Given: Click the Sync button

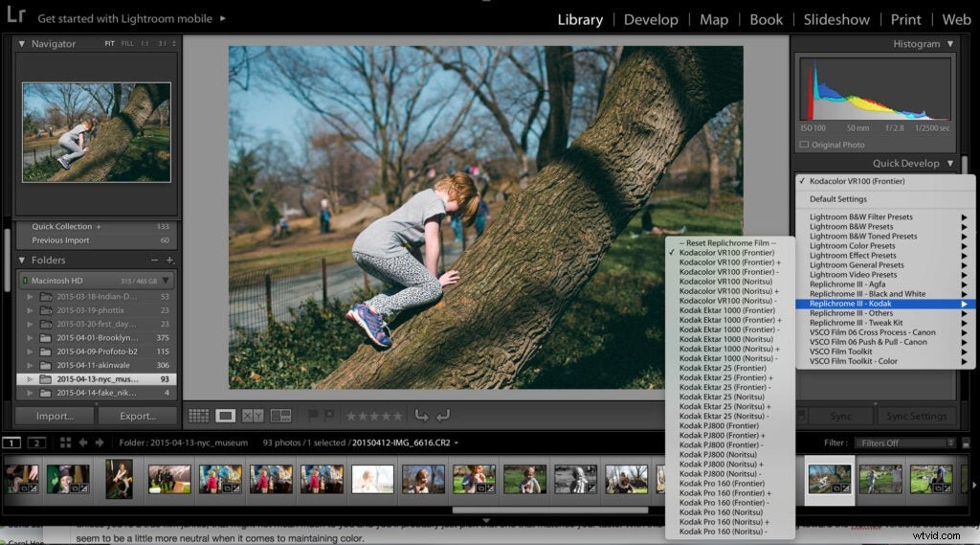Looking at the screenshot, I should 840,416.
